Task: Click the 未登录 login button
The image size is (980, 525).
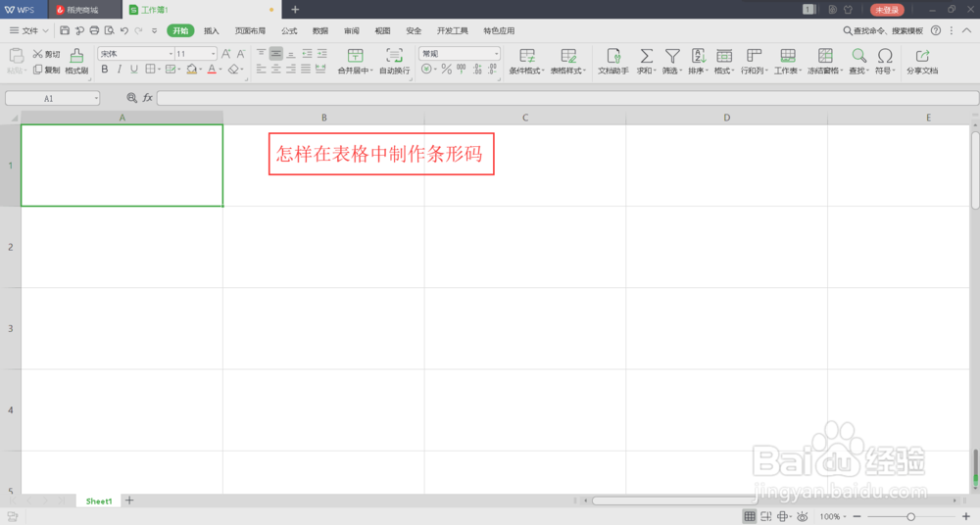Action: click(x=887, y=10)
